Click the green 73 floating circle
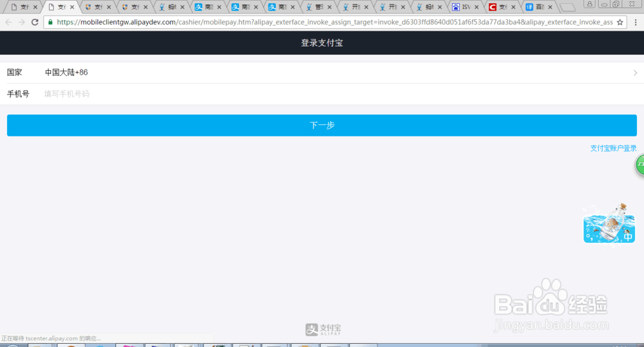This screenshot has width=644, height=347. 640,165
